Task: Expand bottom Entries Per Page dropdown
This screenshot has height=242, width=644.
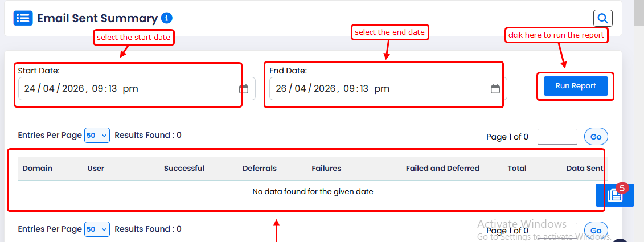Action: click(x=97, y=229)
